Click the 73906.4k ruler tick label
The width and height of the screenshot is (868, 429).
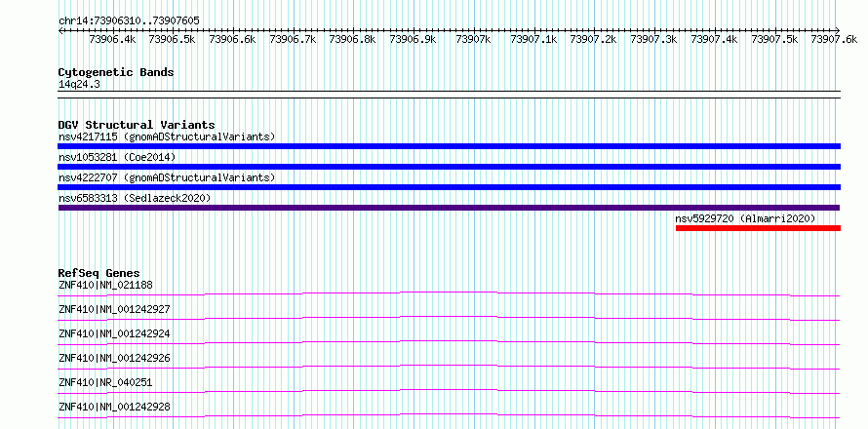point(113,39)
